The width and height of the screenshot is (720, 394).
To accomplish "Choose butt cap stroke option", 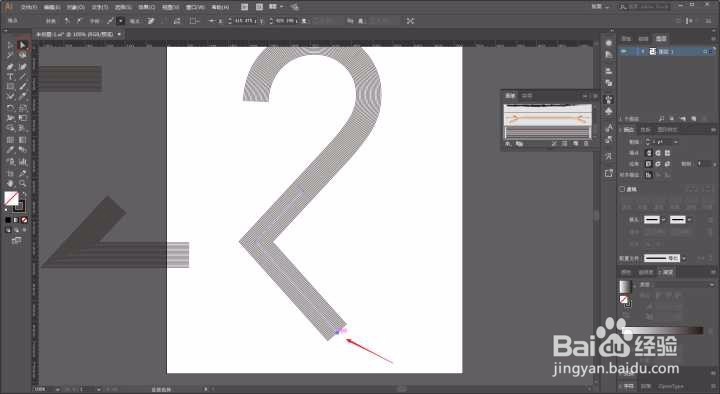I will pyautogui.click(x=649, y=152).
